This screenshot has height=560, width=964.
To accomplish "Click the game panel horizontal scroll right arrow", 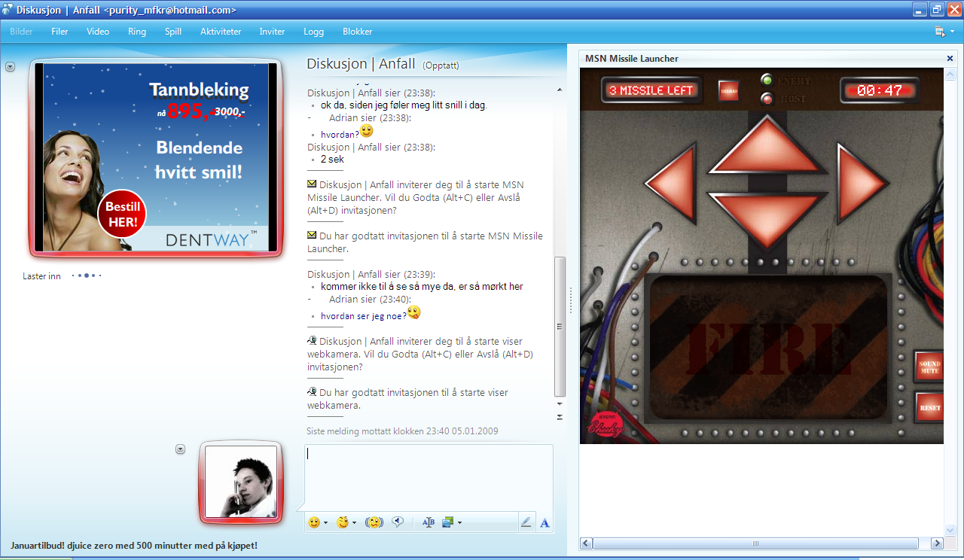I will click(937, 543).
